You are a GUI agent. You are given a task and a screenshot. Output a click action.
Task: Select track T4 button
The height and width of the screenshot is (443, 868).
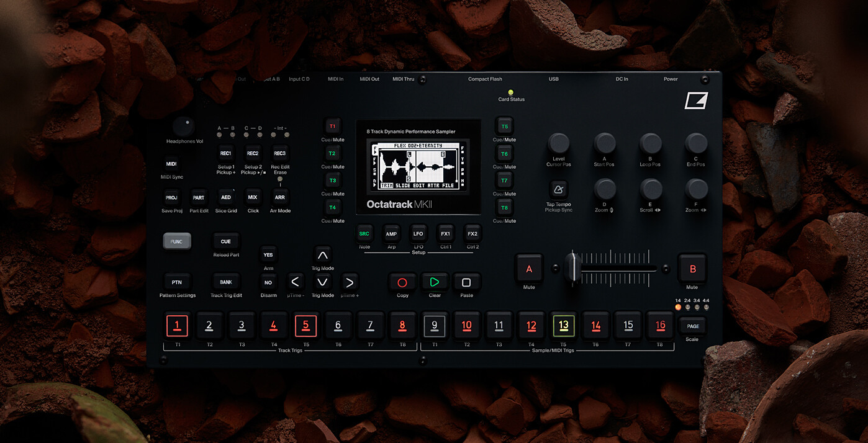tap(332, 207)
